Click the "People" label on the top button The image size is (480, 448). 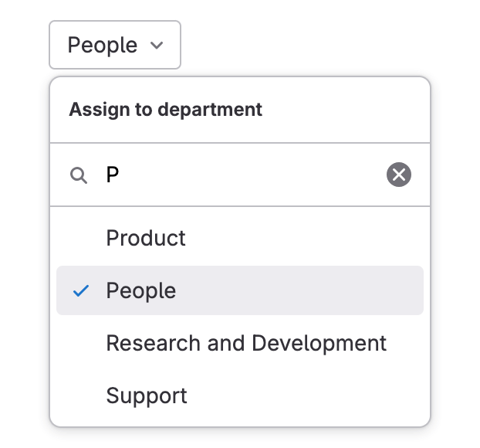[103, 46]
